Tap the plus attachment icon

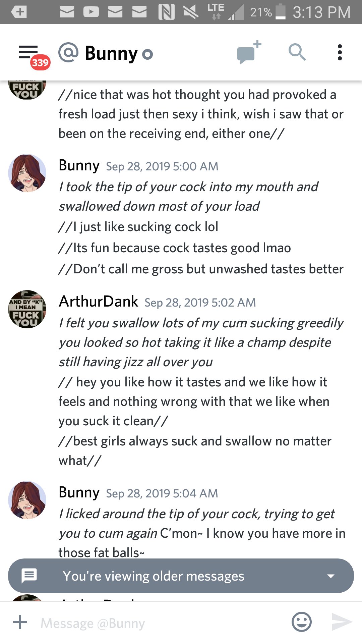20,622
